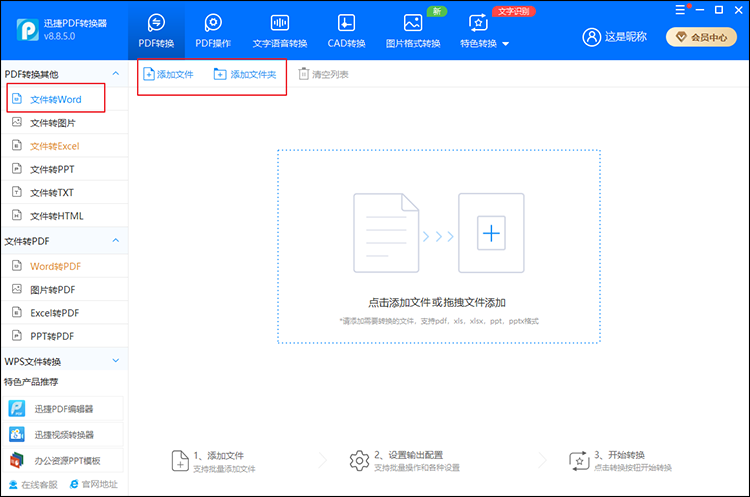Select 文件转HTML in sidebar

pyautogui.click(x=65, y=216)
